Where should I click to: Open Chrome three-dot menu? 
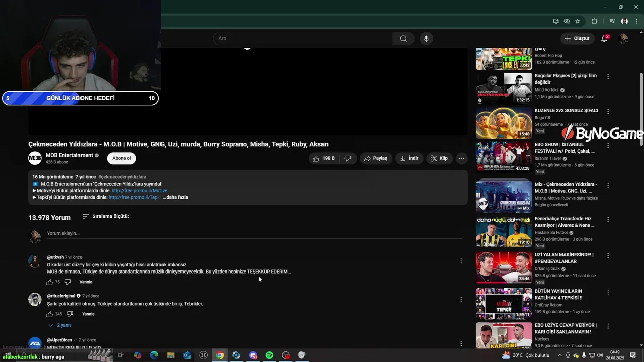pos(637,21)
